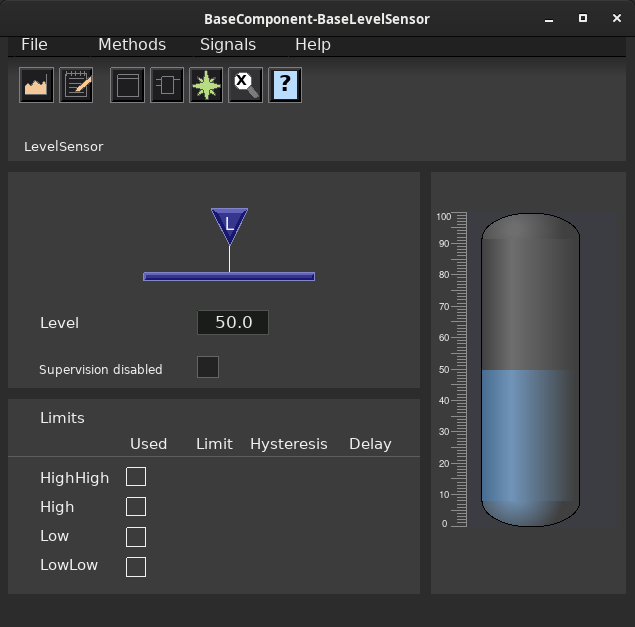Expand the Signals menu

[x=228, y=45]
